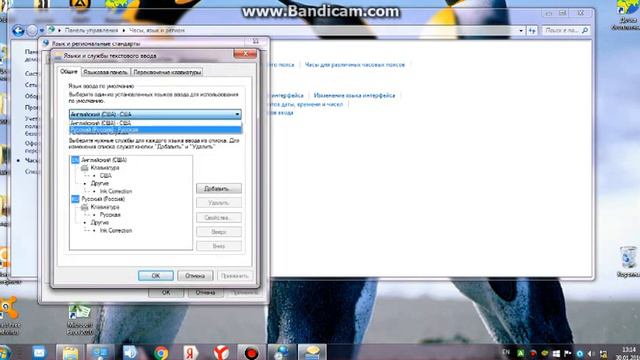Switch to the Языковая панель tab
Viewport: 640px width, 360px height.
(x=105, y=72)
